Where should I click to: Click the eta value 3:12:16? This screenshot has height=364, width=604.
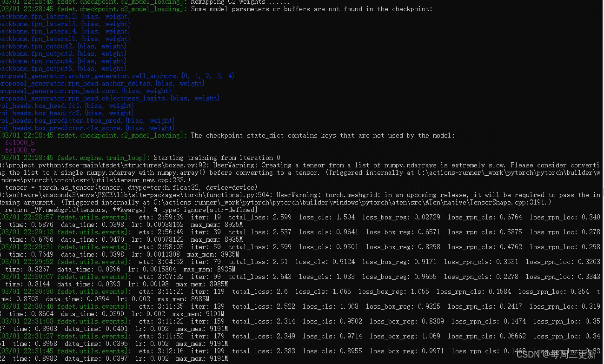(170, 351)
